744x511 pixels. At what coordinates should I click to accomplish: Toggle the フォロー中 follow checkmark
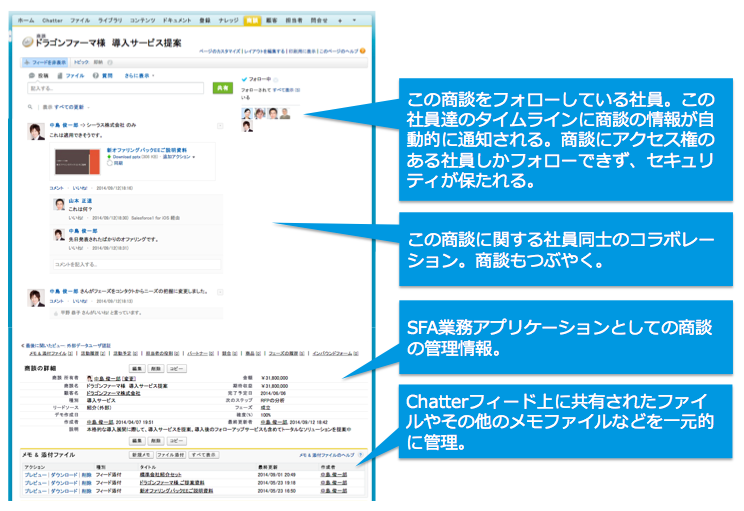point(244,80)
